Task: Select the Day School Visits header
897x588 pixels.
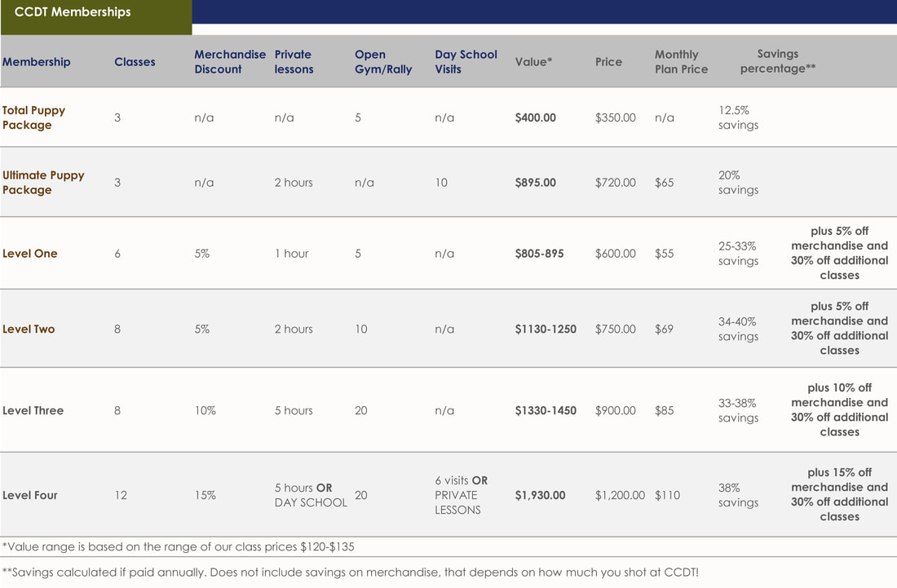Action: 466,62
